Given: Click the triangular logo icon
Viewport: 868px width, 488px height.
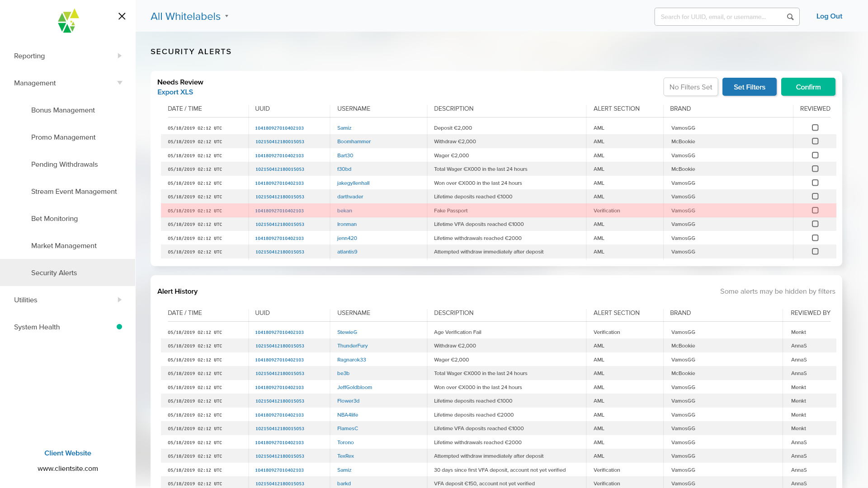Looking at the screenshot, I should 68,21.
